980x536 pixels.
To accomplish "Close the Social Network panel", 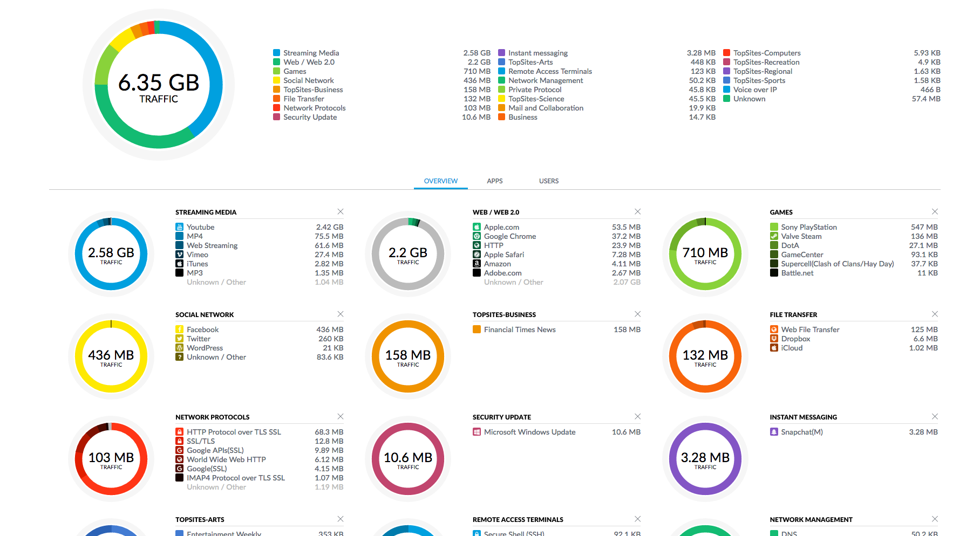I will pos(341,314).
